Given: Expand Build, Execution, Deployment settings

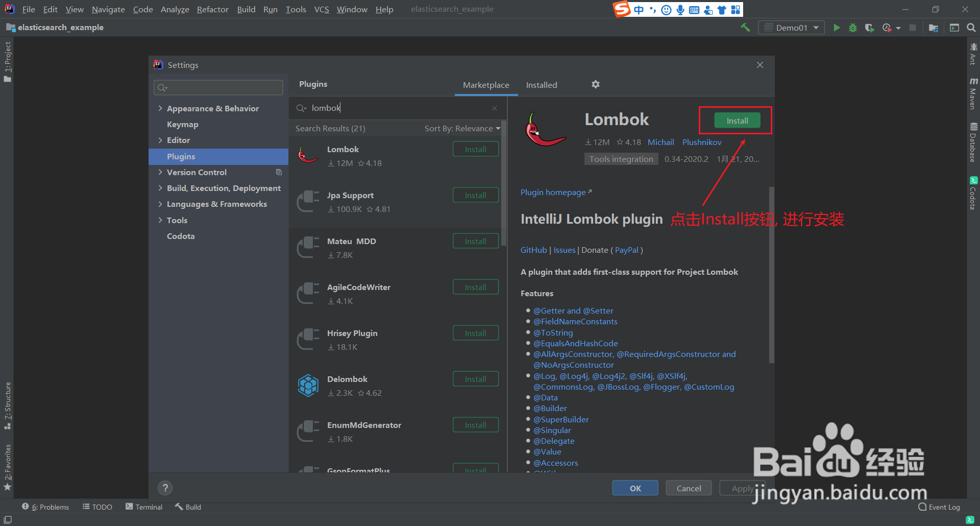Looking at the screenshot, I should click(160, 188).
